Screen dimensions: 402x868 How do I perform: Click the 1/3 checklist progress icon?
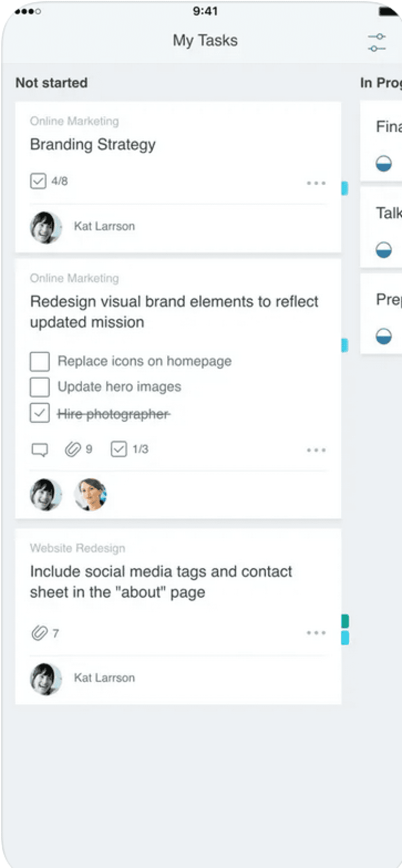pos(118,449)
